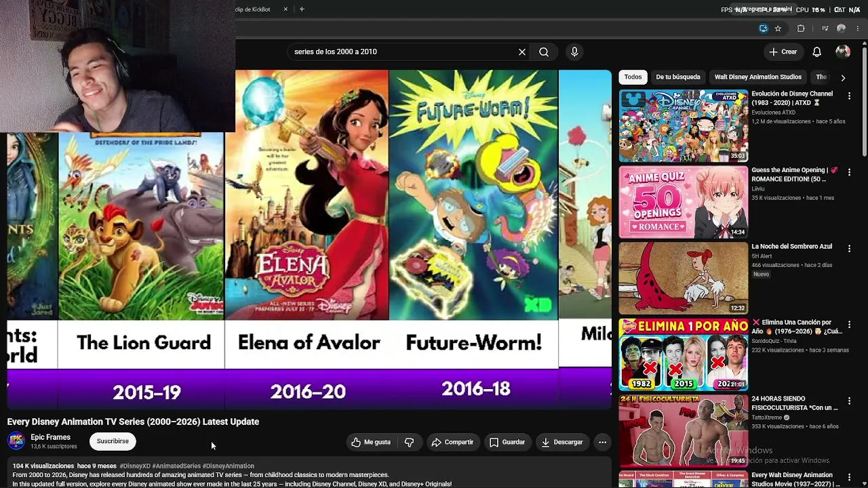868x488 pixels.
Task: Open the Evolución de Disney Channel thumbnail
Action: coord(683,126)
